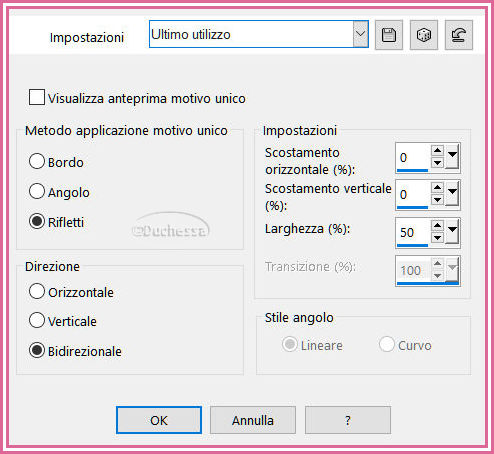This screenshot has width=494, height=454.
Task: Click the save preset floppy disk icon
Action: tap(389, 35)
